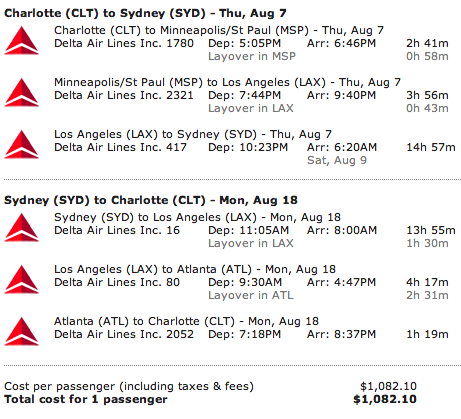This screenshot has height=419, width=461.
Task: Click Sydney to Los Angeles segment title
Action: (x=197, y=217)
